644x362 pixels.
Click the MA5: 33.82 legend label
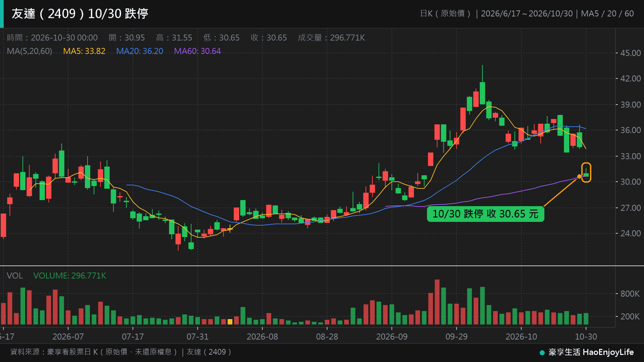(84, 51)
